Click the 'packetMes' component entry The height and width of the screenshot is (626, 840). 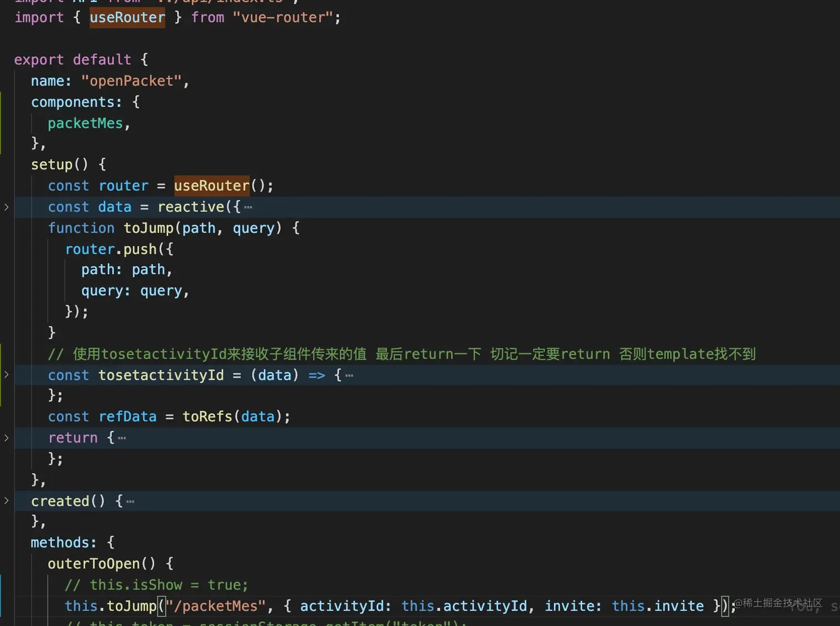click(85, 123)
